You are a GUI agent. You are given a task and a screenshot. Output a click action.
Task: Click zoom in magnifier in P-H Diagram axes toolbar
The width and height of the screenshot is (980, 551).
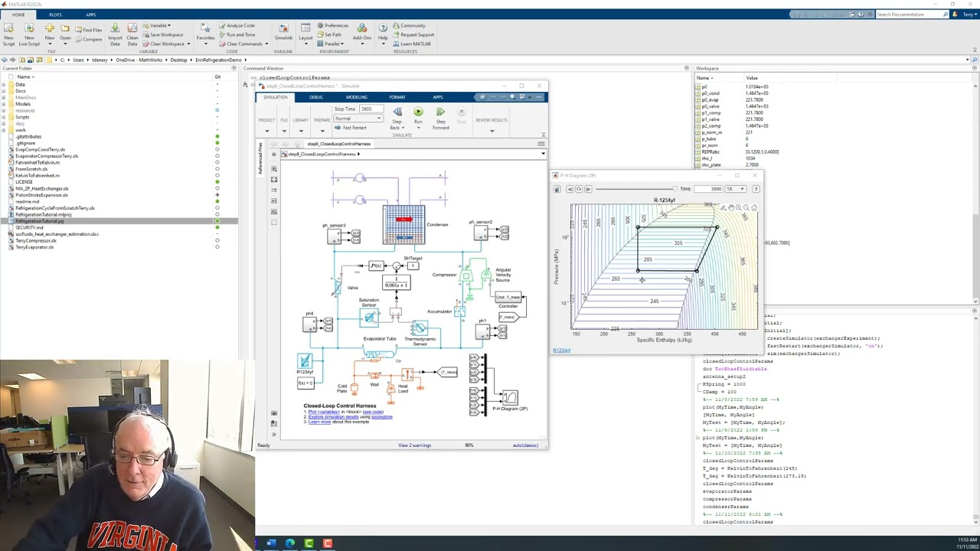click(739, 207)
